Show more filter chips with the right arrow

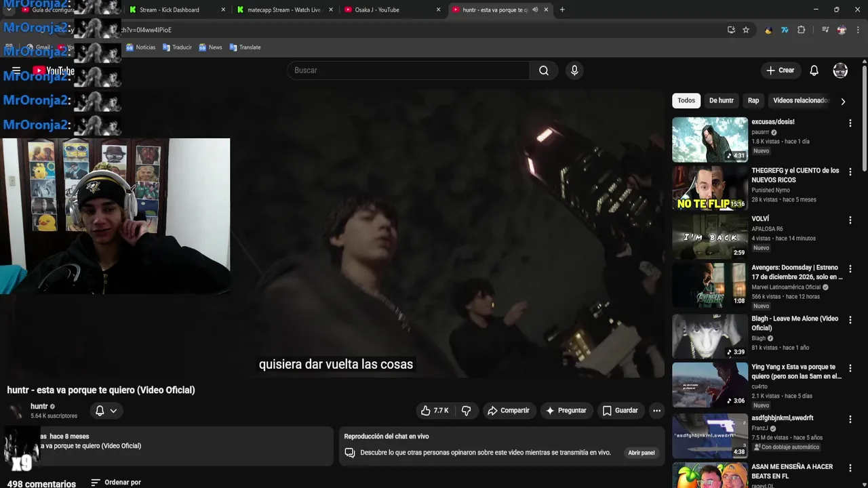click(843, 101)
